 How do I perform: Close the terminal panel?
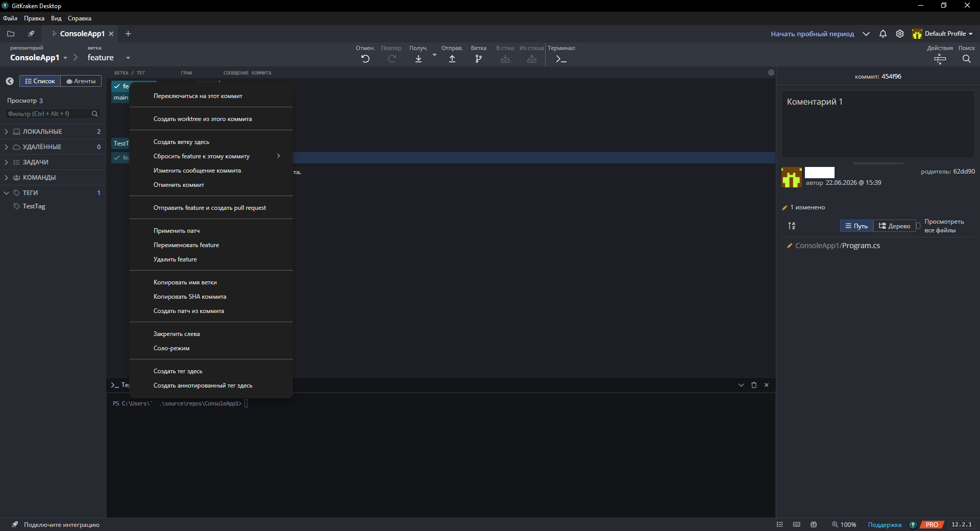[x=767, y=385]
